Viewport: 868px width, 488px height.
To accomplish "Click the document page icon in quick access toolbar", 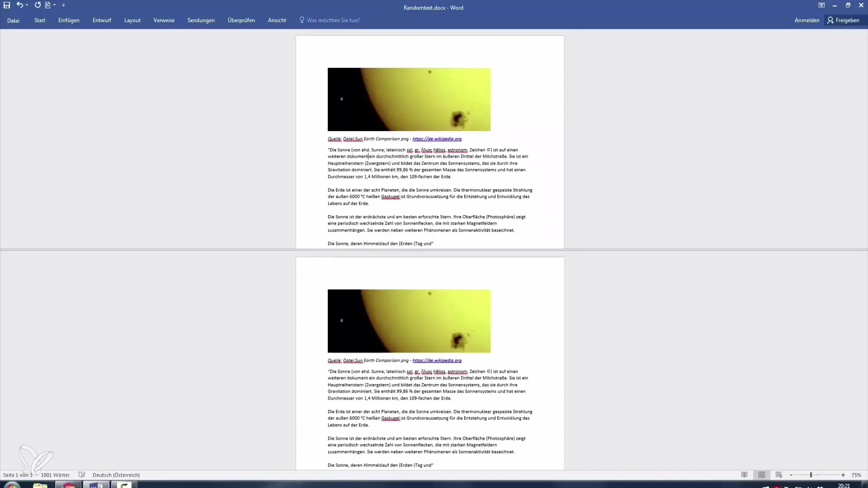I will 47,5.
